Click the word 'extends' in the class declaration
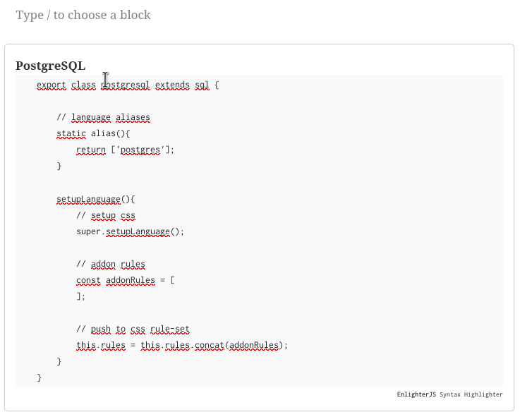 (x=172, y=85)
